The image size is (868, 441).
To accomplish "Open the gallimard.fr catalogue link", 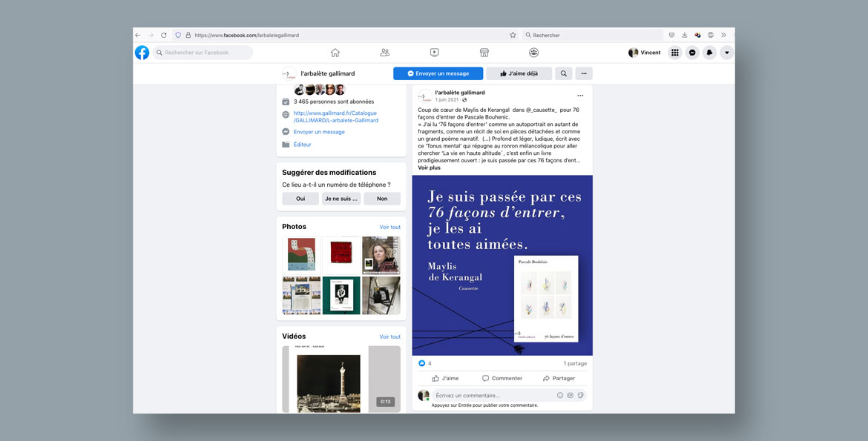I will [x=336, y=117].
